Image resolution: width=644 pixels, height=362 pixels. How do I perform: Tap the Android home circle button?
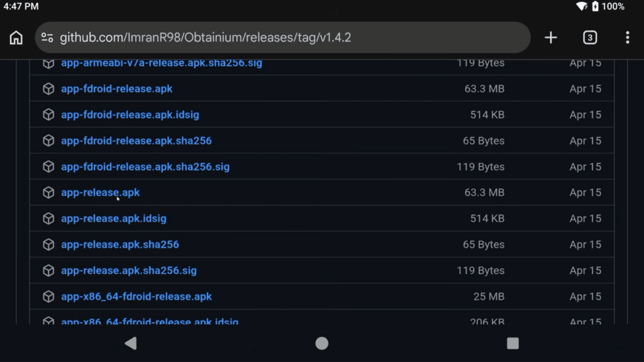321,343
